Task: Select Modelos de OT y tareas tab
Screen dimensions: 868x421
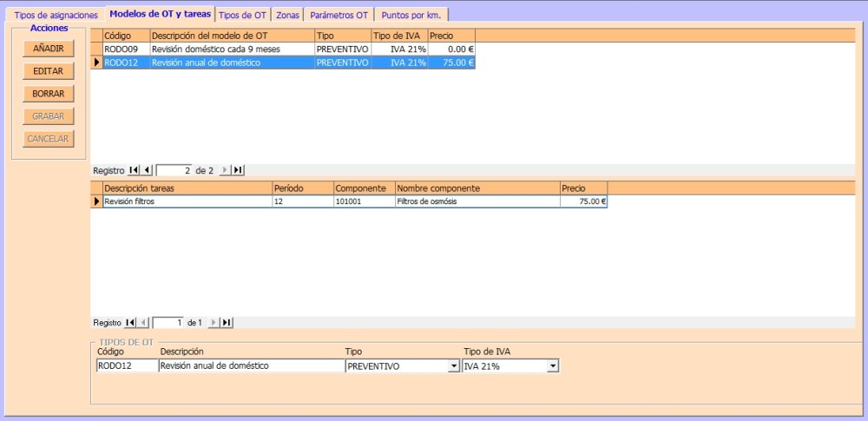Action: pos(161,14)
